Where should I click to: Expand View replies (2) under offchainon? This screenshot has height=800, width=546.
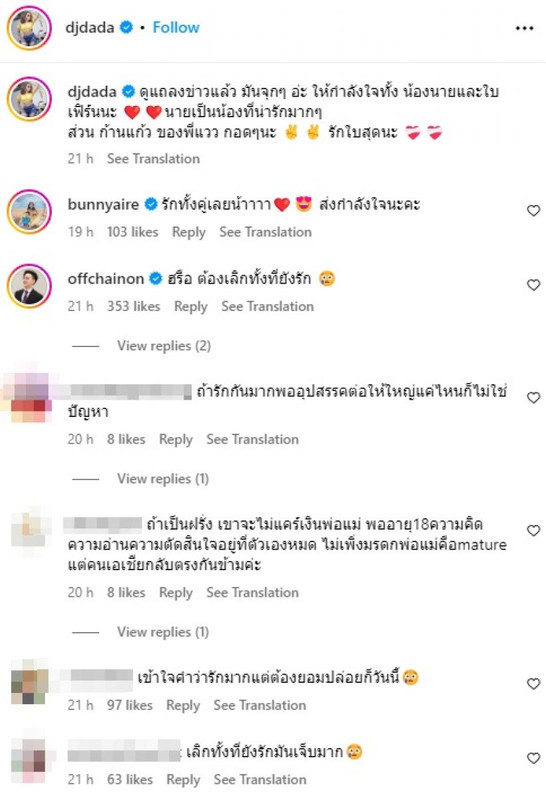click(x=164, y=346)
